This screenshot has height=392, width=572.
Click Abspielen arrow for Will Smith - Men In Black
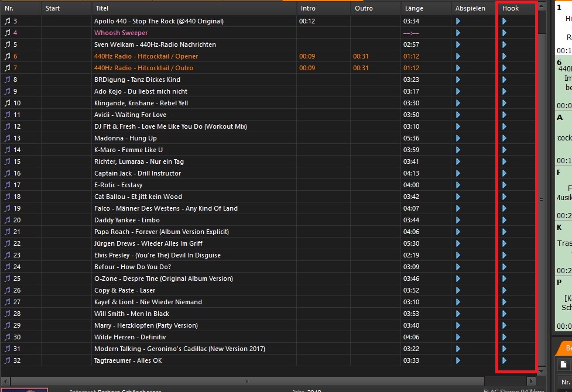coord(458,314)
